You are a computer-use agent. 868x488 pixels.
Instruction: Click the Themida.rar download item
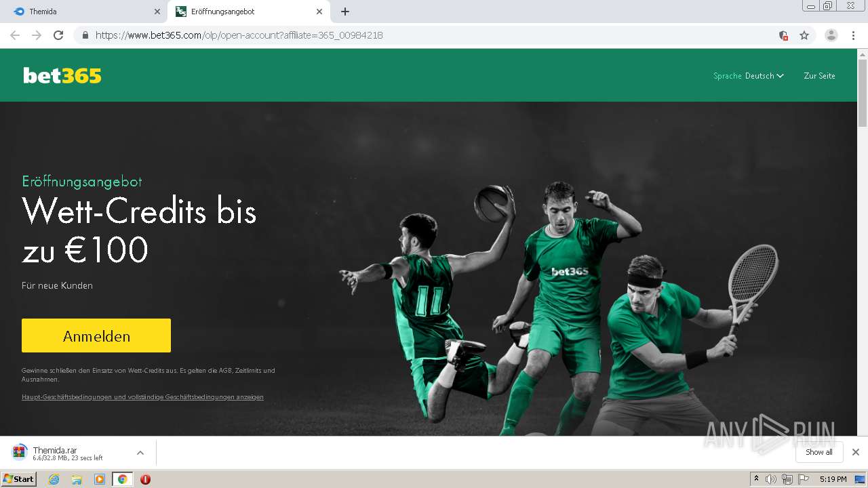[68, 453]
